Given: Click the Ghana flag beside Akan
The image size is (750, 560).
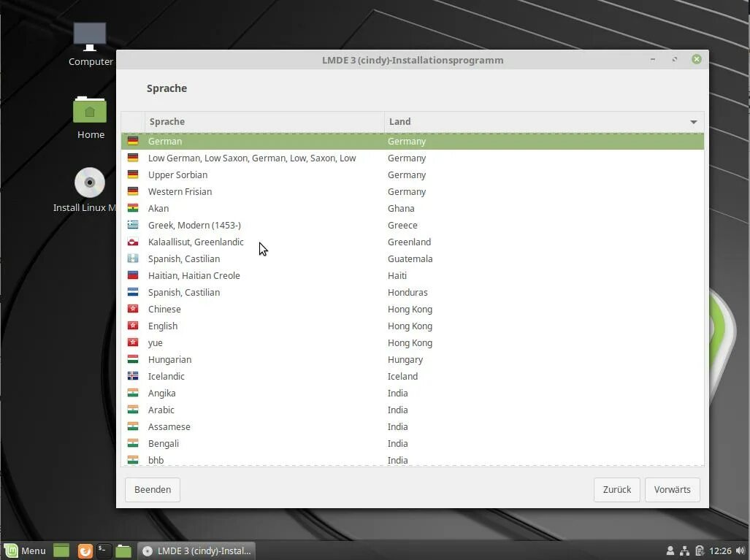Looking at the screenshot, I should point(133,208).
